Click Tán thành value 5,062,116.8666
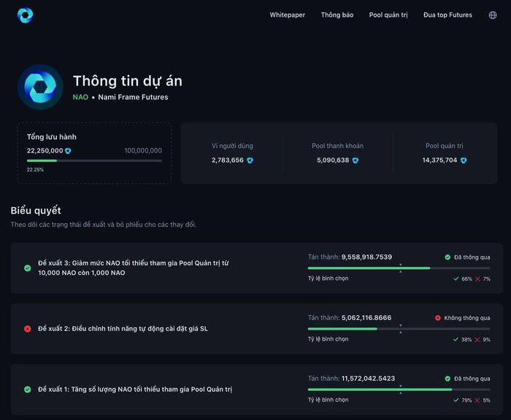The image size is (511, 420). [366, 317]
